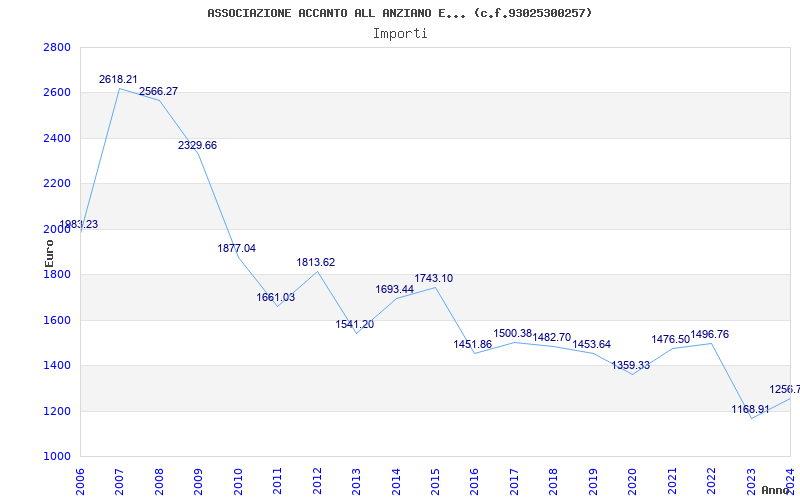
Task: Click the x-axis year 2011
Action: point(278,482)
